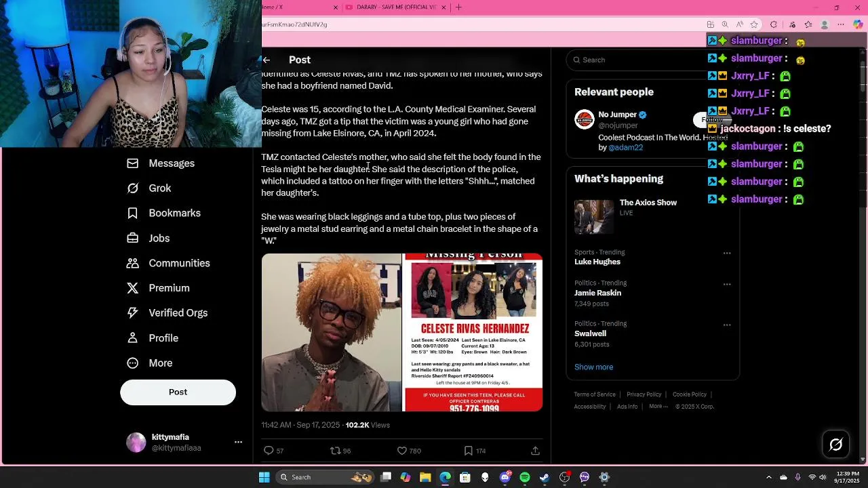Open the Cookie Policy link
The width and height of the screenshot is (868, 488).
(x=689, y=394)
